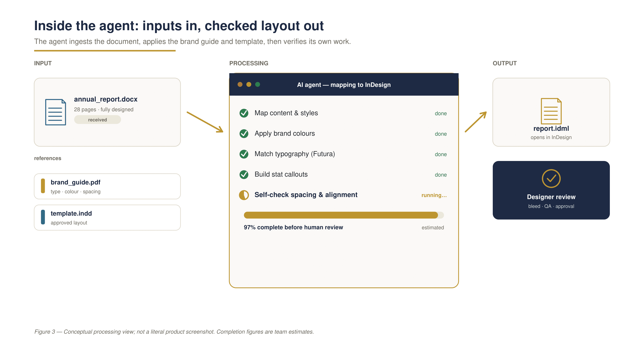Click the yellow window dot in agent titlebar

pos(249,84)
